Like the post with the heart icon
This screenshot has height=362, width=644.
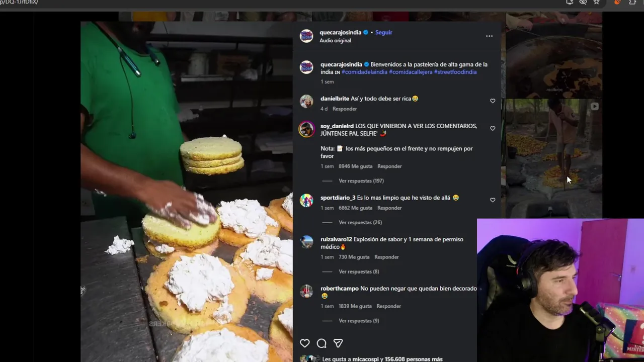pos(305,343)
